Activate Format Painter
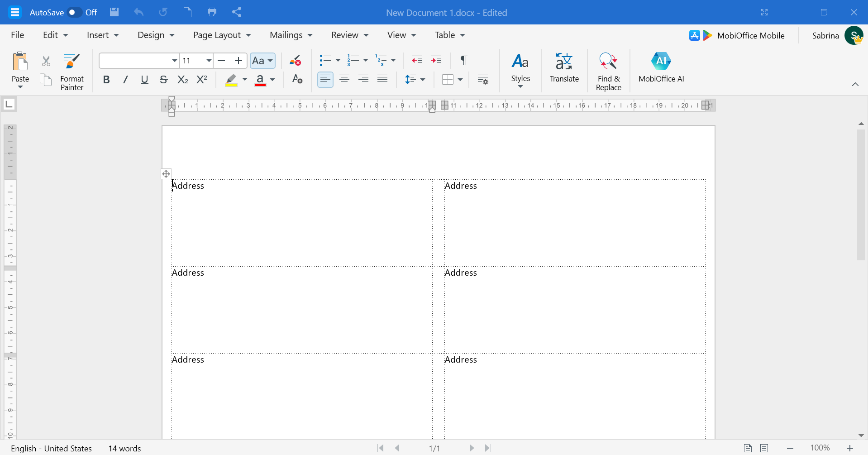The height and width of the screenshot is (455, 868). click(72, 72)
